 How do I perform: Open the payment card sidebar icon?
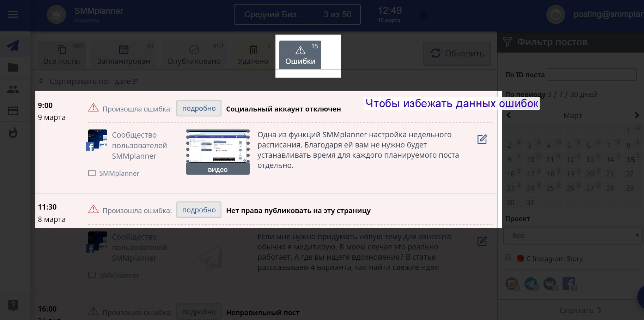tap(13, 111)
